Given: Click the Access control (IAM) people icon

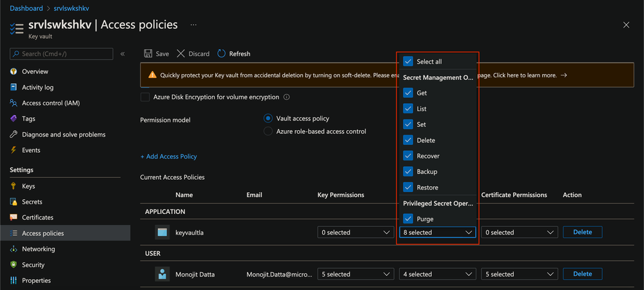Looking at the screenshot, I should (x=14, y=103).
